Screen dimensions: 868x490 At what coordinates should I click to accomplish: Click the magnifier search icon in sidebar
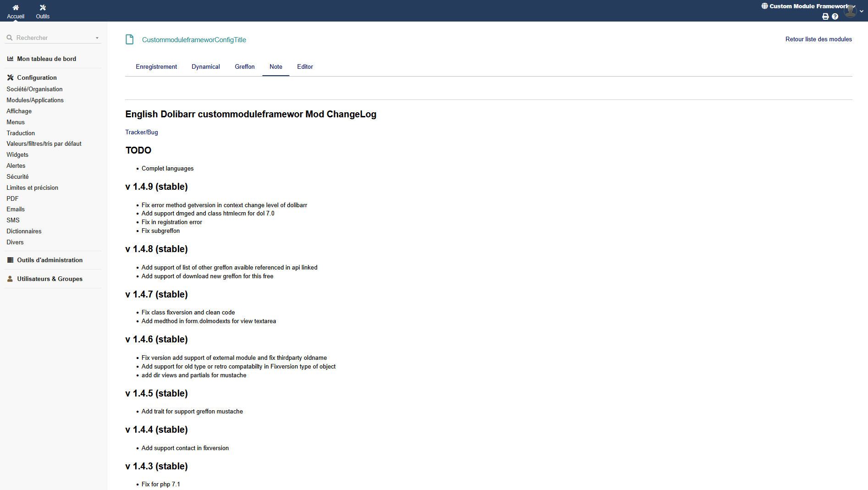[10, 38]
